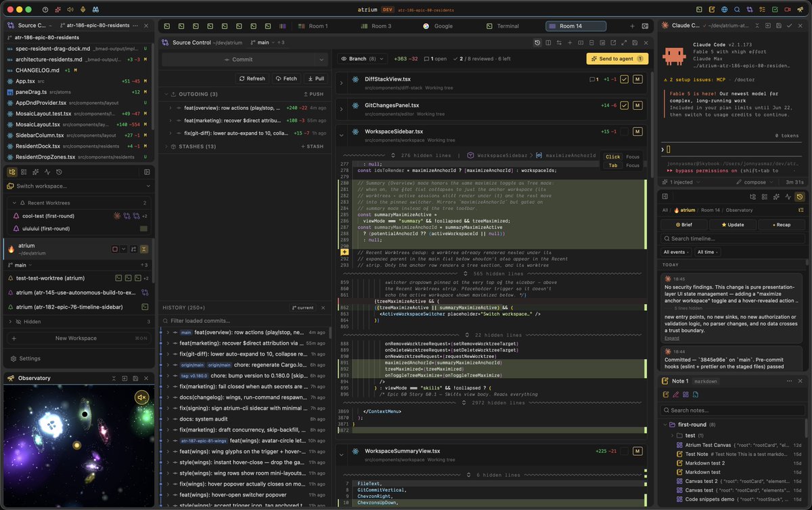Screen dimensions: 812x510
Task: Open App.tsx in changed files list
Action: click(78, 81)
